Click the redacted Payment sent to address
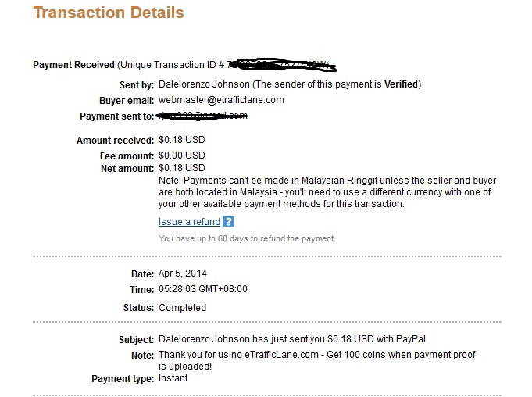Image resolution: width=532 pixels, height=397 pixels. 202,116
